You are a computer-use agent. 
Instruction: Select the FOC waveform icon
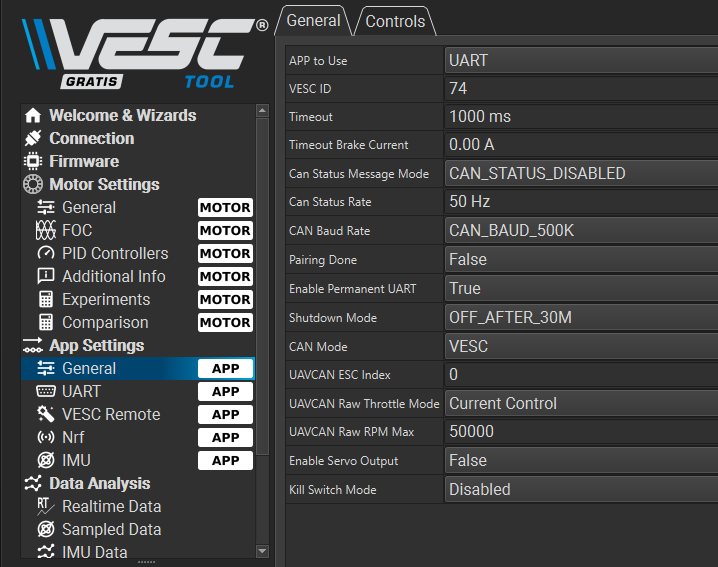click(46, 230)
